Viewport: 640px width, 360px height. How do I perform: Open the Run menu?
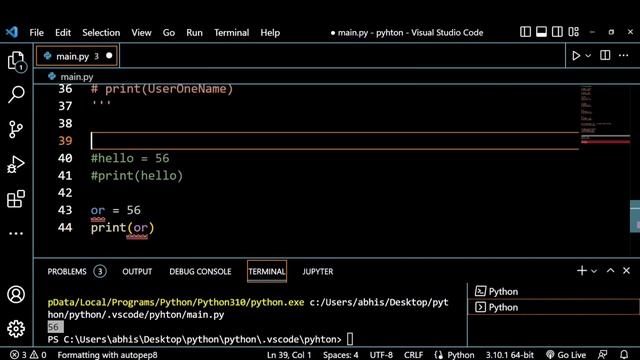[194, 33]
